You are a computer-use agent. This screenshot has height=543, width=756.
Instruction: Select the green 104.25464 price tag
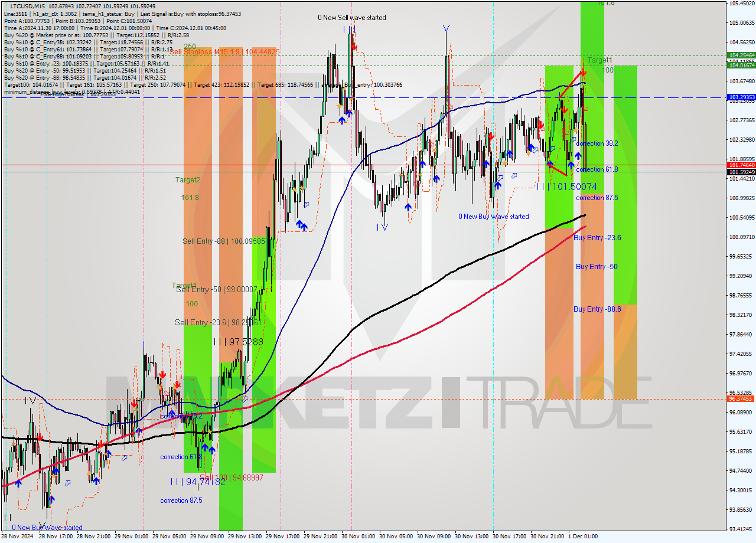click(x=741, y=54)
